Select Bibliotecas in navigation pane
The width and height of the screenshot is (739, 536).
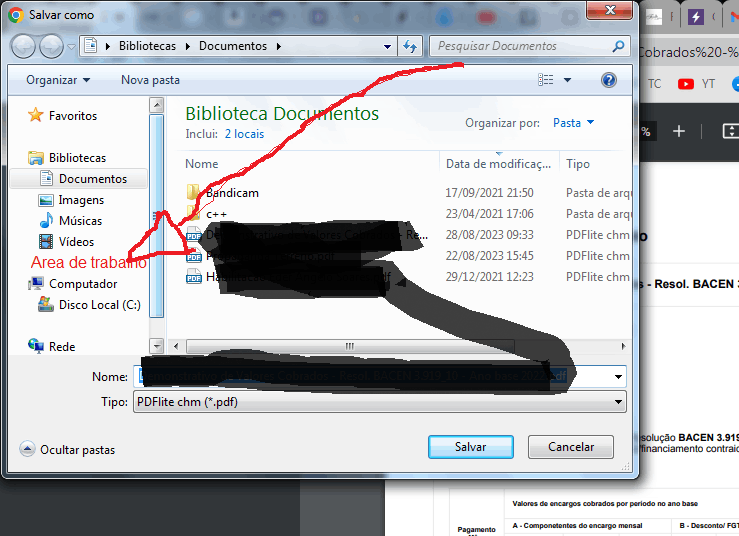click(x=77, y=158)
